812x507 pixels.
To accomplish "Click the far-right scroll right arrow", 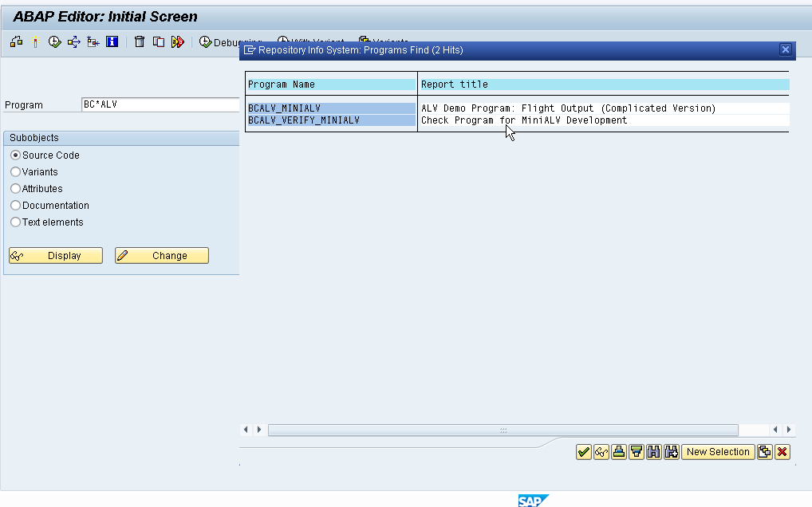I will tap(789, 430).
